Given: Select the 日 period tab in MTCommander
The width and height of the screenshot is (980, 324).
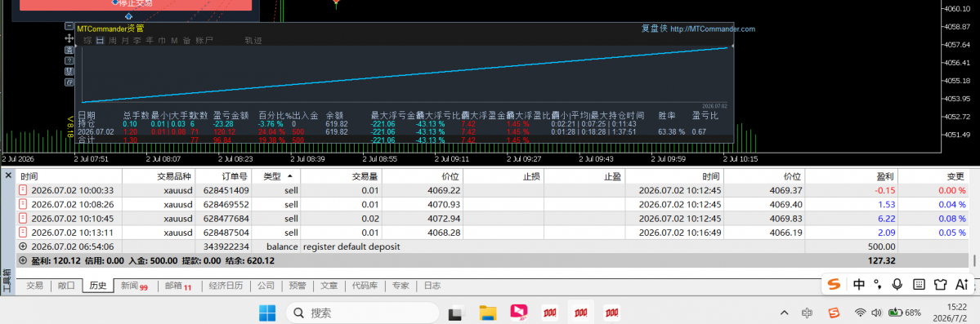Looking at the screenshot, I should (100, 41).
